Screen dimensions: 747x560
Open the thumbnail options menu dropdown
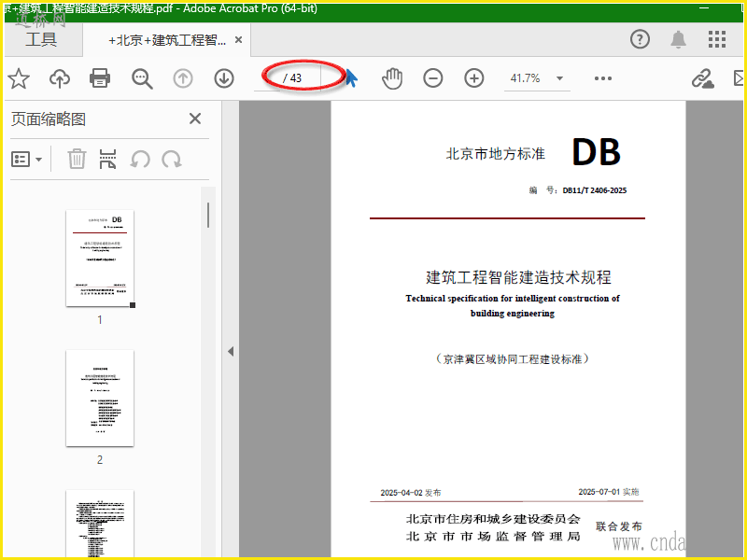click(27, 159)
